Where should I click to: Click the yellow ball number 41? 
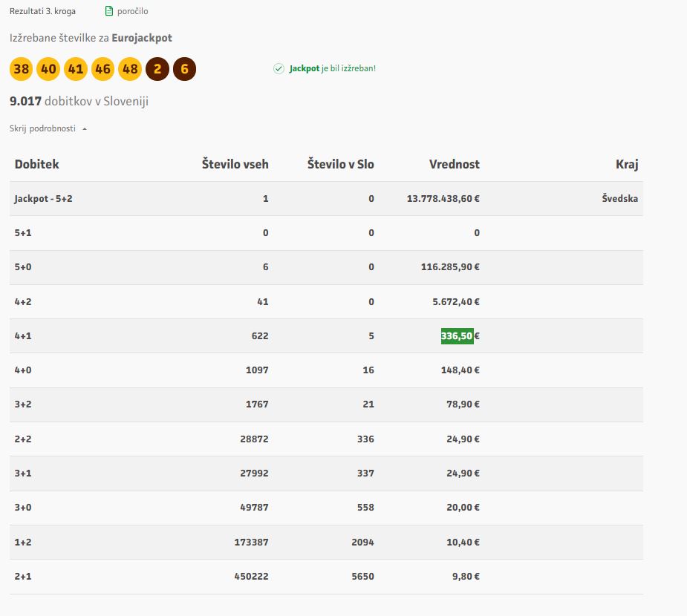(75, 69)
